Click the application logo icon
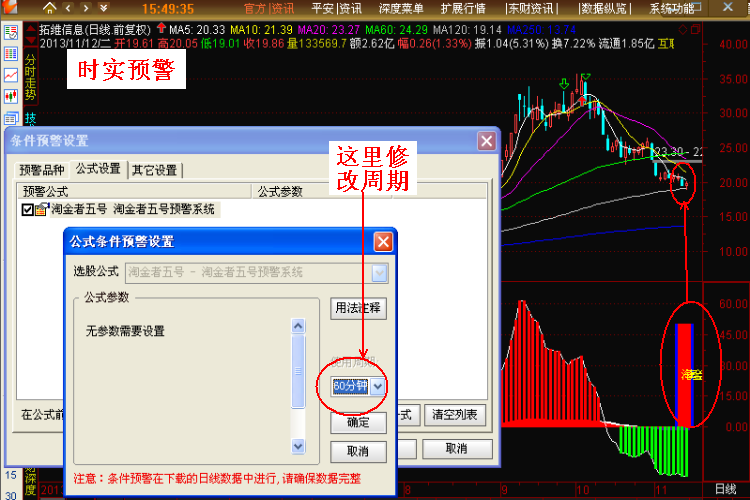Screen dimensions: 750x500 (10, 7)
